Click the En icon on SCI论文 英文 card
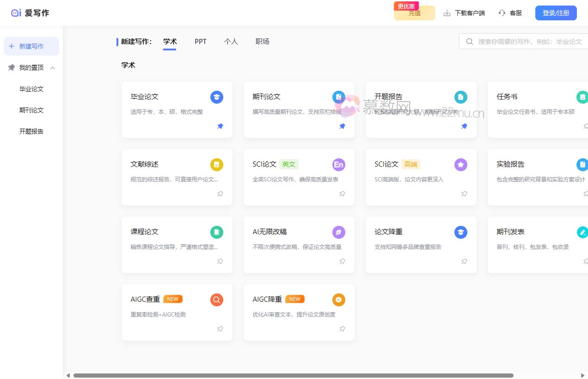This screenshot has width=588, height=379. coord(338,165)
